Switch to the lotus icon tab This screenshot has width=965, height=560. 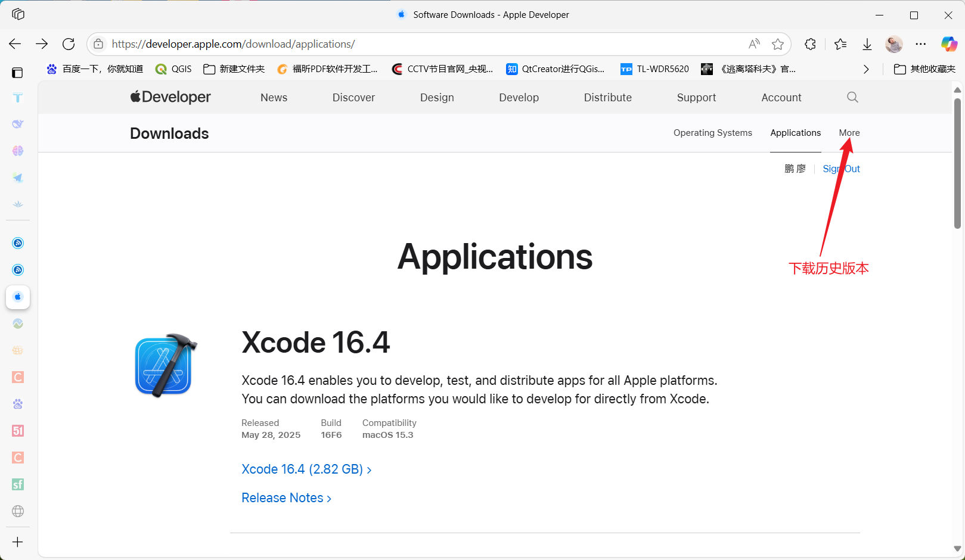(18, 204)
